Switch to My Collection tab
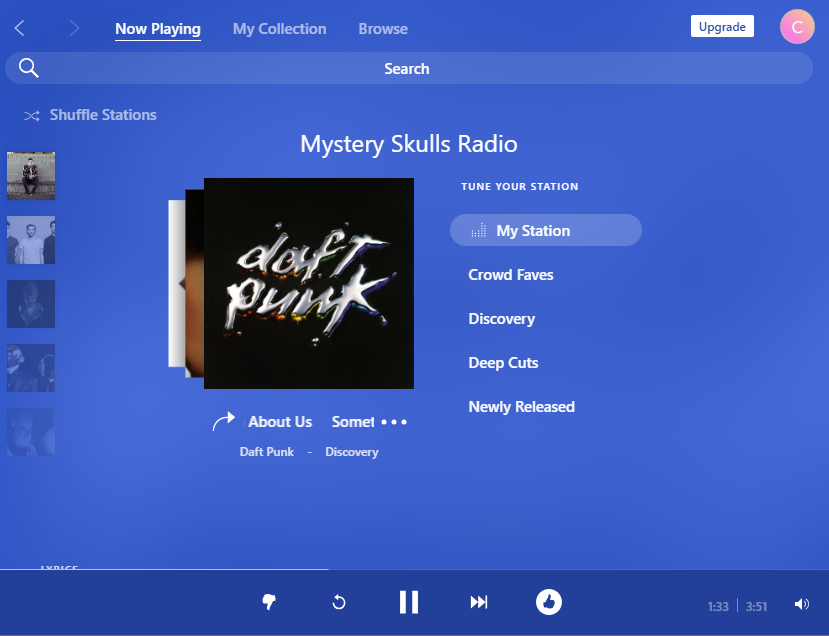 (x=279, y=29)
